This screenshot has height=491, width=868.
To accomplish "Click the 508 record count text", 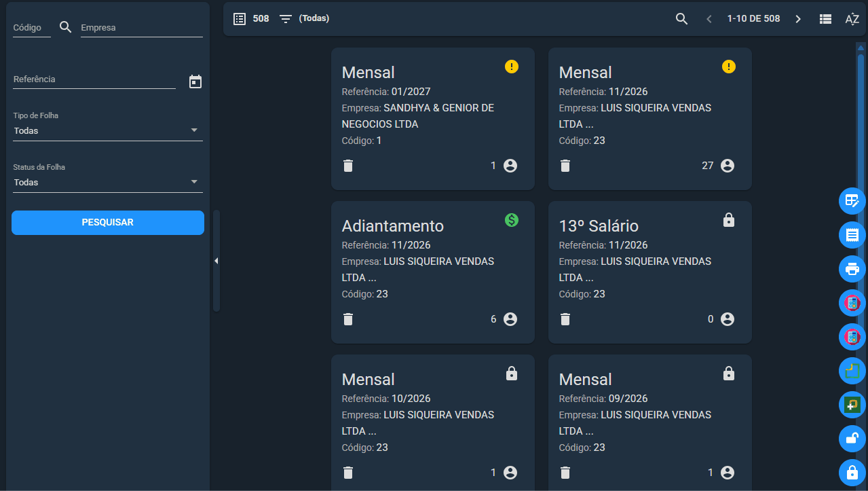I will click(261, 19).
